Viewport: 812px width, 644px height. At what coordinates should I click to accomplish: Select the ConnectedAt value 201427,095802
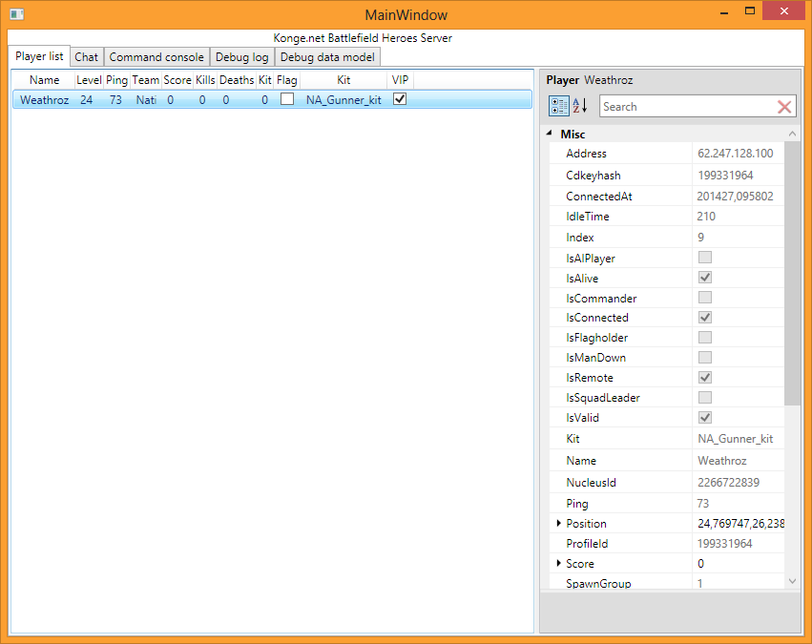pyautogui.click(x=736, y=197)
